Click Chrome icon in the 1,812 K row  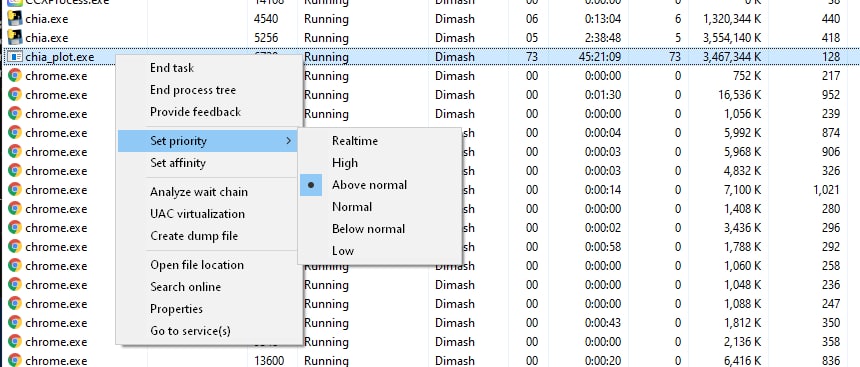coord(15,323)
